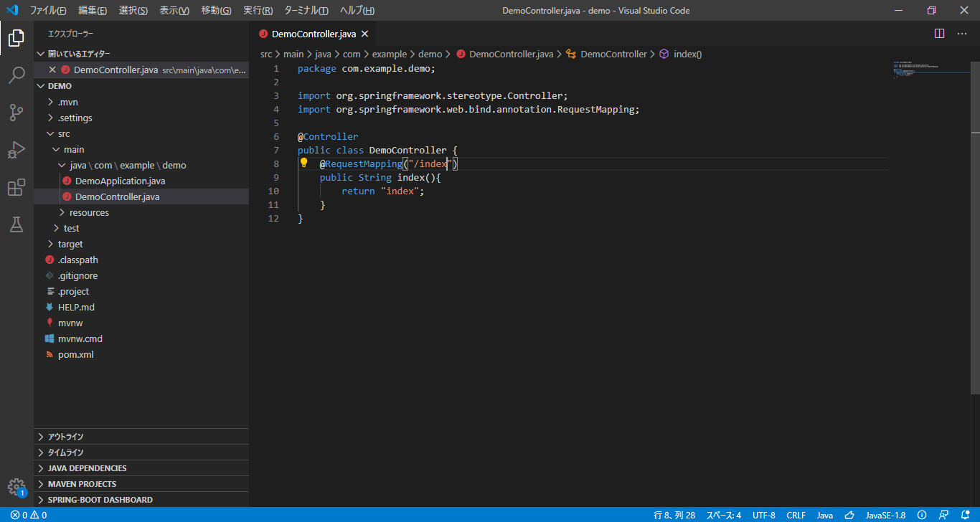This screenshot has height=522, width=980.
Task: Open the Extensions view
Action: coord(17,187)
